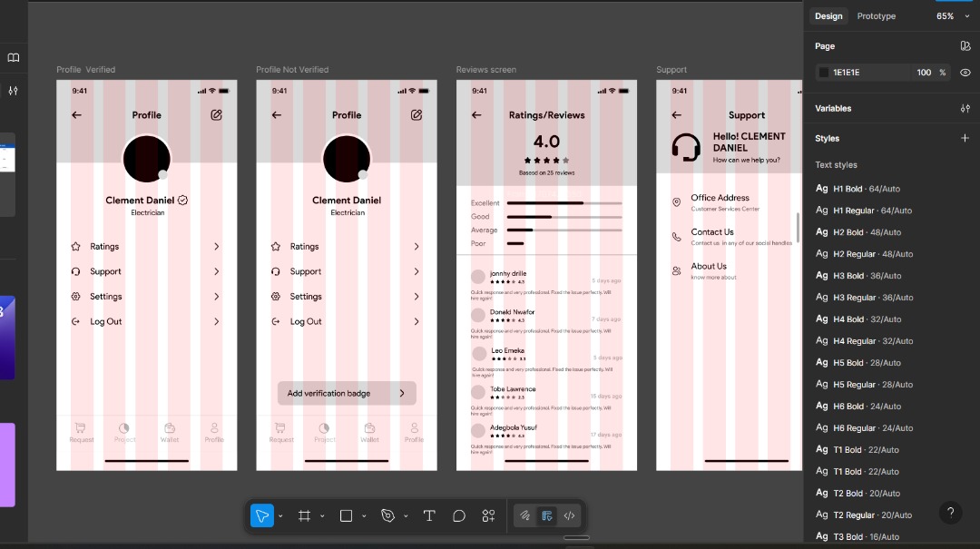Select the Support frame label
Viewport: 980px width, 549px height.
click(671, 69)
